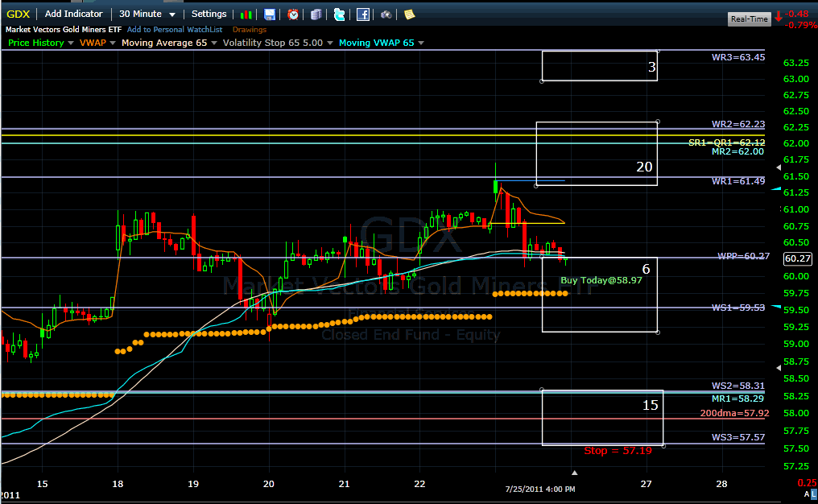Click the -0.48 price change value
The height and width of the screenshot is (504, 818).
796,14
